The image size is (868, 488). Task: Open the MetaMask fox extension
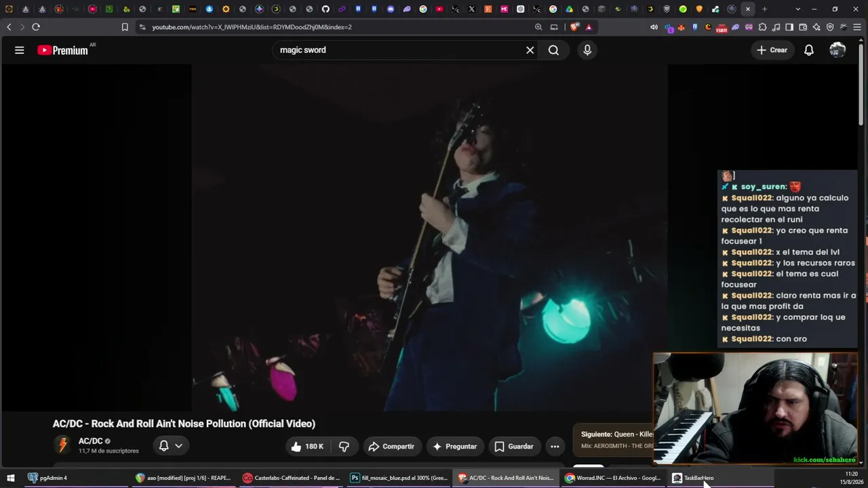tap(682, 27)
